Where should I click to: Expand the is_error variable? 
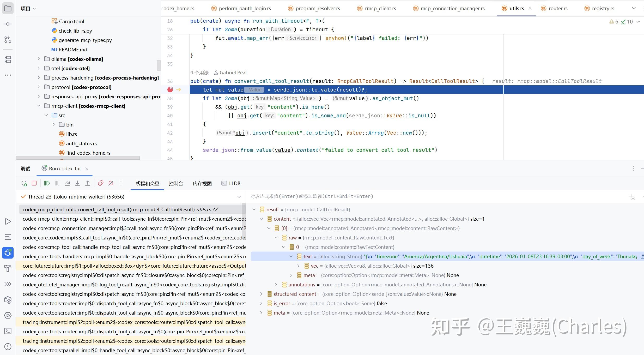pos(261,303)
